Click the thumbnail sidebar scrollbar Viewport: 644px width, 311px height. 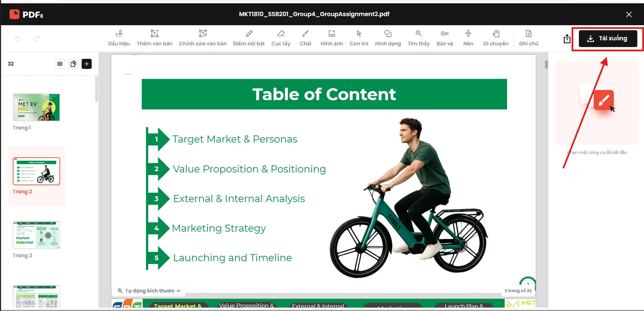click(96, 89)
